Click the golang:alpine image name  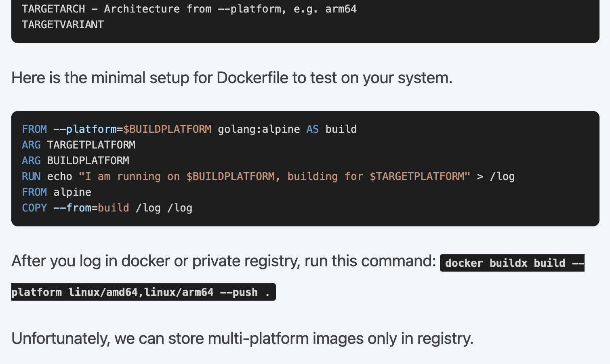point(259,129)
